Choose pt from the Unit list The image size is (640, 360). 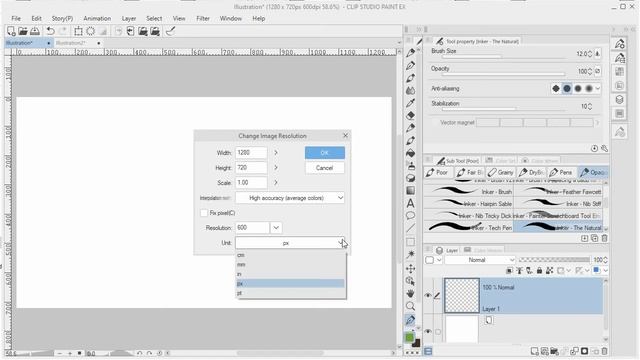pyautogui.click(x=291, y=293)
